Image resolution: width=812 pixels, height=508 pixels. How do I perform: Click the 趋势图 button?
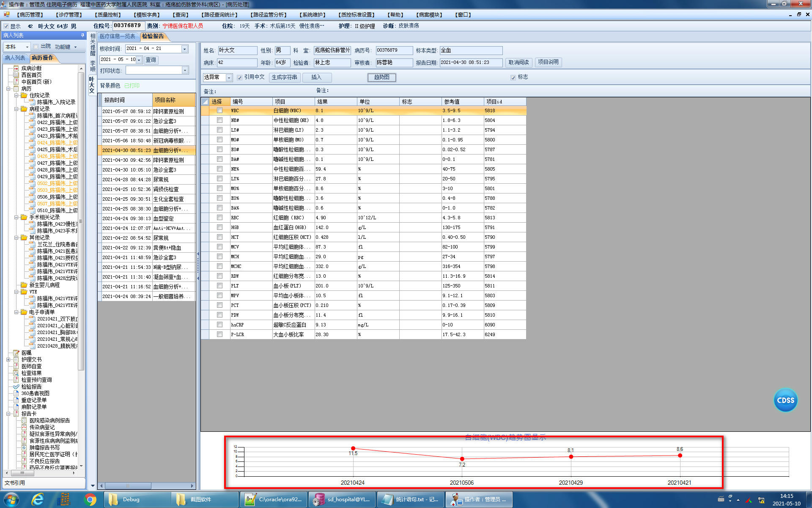click(x=381, y=77)
